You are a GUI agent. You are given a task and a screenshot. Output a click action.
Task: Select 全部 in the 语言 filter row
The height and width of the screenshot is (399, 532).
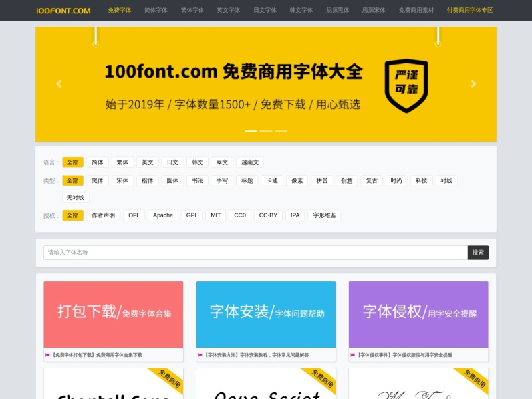pyautogui.click(x=72, y=162)
